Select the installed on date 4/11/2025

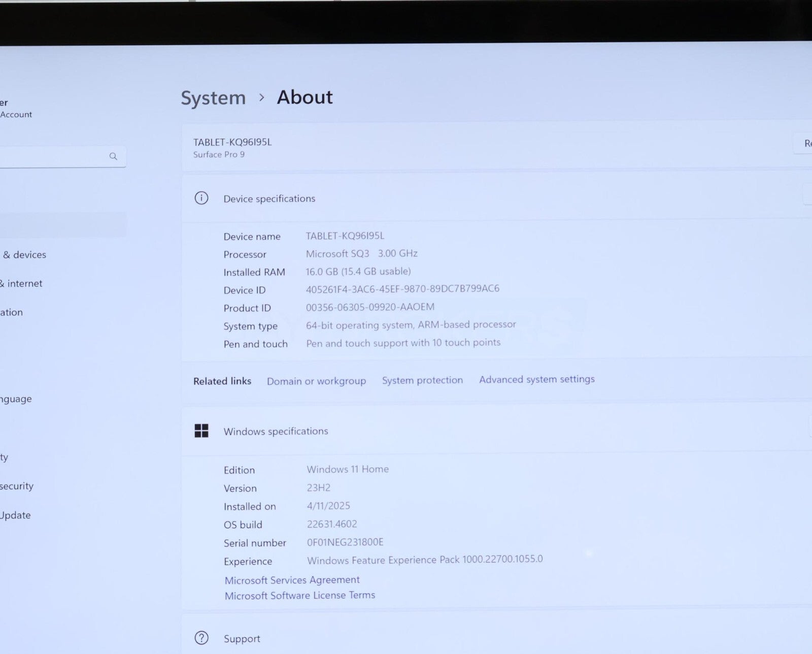(328, 506)
